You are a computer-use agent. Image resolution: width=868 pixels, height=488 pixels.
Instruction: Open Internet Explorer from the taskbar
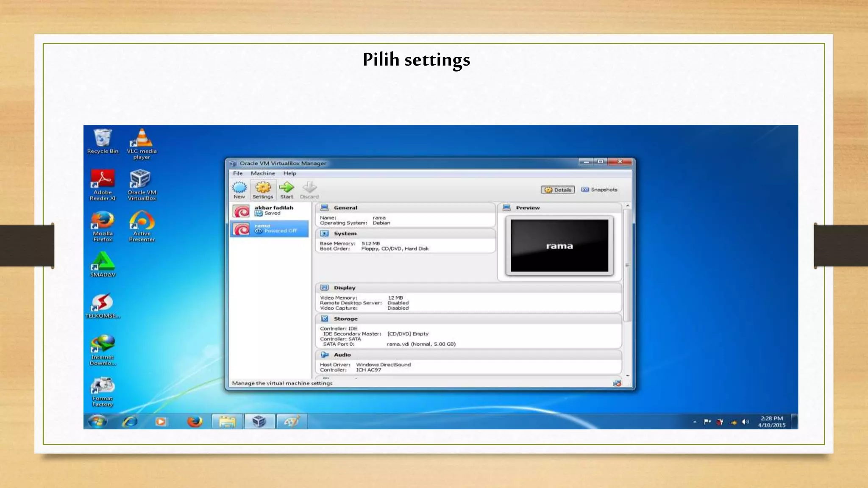[x=130, y=421]
